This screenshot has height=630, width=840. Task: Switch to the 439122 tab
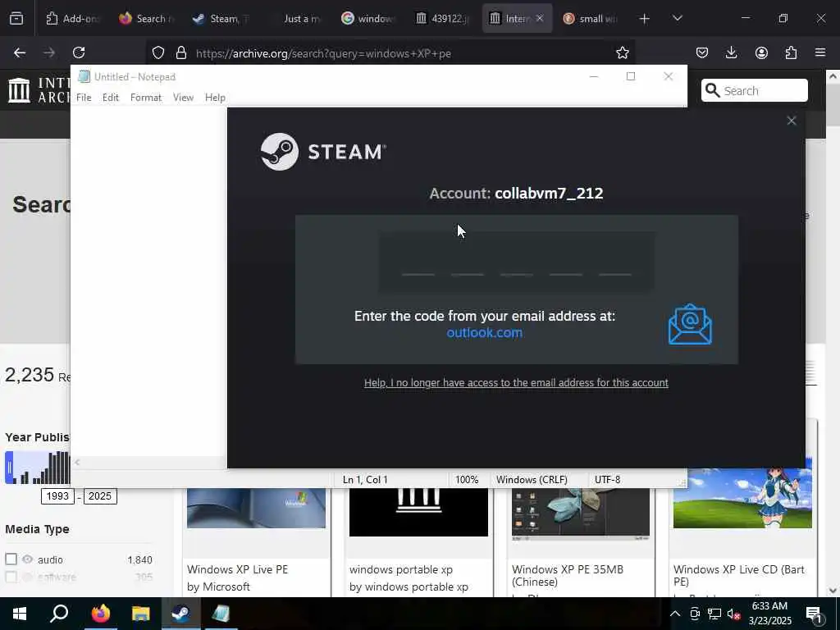[443, 19]
